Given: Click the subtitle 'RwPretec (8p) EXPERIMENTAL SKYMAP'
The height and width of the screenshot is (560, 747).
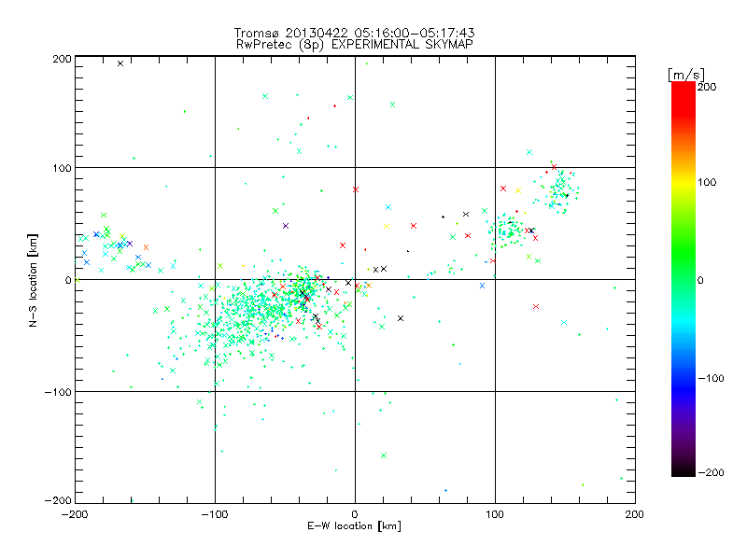Looking at the screenshot, I should tap(355, 45).
